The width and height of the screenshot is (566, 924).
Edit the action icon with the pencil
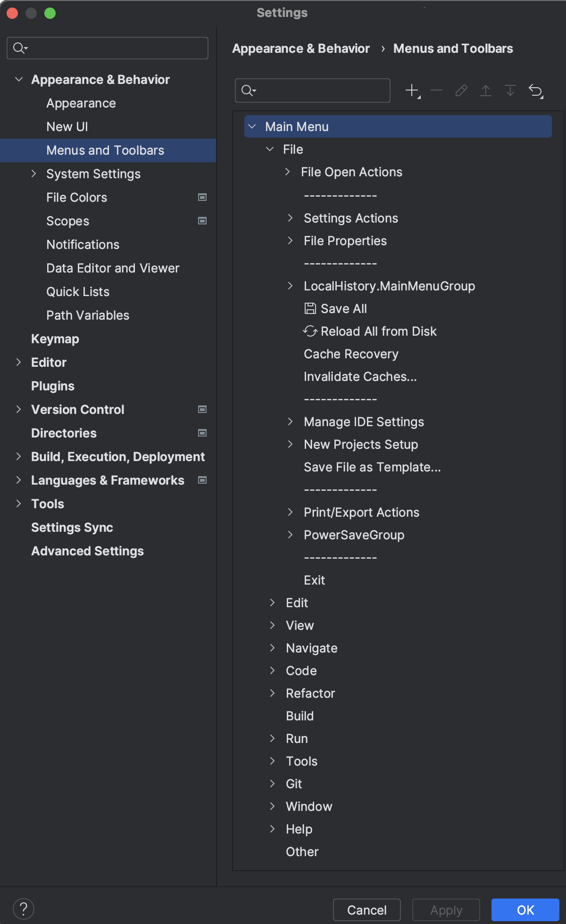pos(461,90)
